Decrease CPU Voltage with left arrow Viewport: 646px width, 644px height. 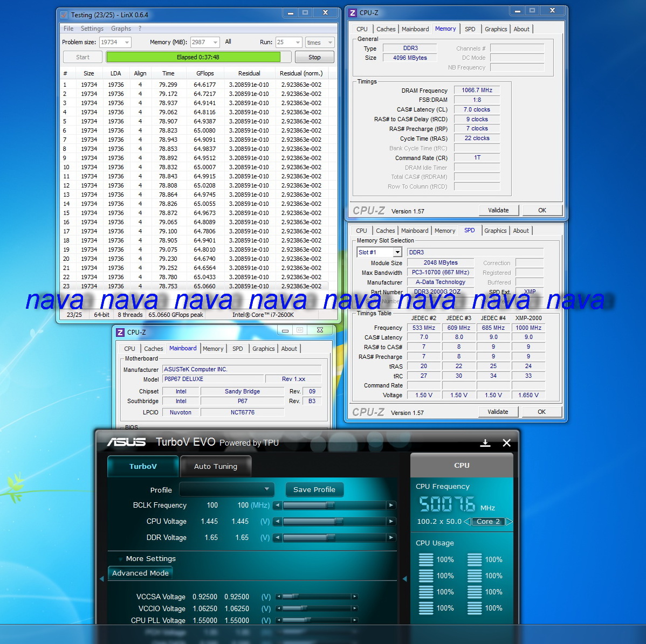278,521
